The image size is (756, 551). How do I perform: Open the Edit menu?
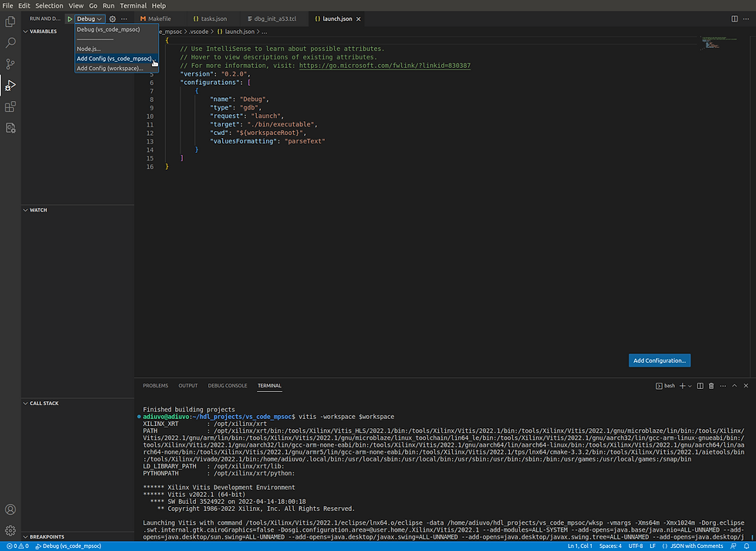(24, 6)
